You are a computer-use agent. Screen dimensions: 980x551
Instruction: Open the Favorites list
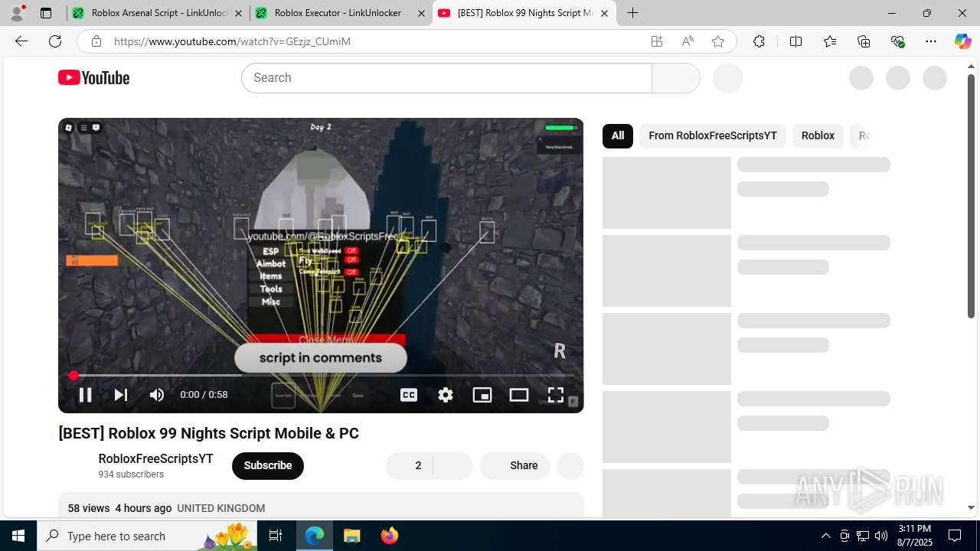[x=830, y=41]
